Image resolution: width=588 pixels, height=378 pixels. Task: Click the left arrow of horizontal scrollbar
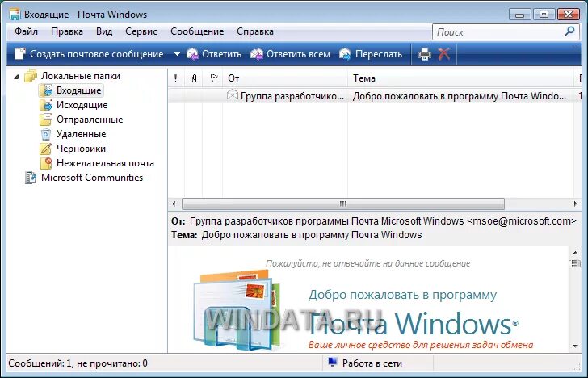coord(174,204)
